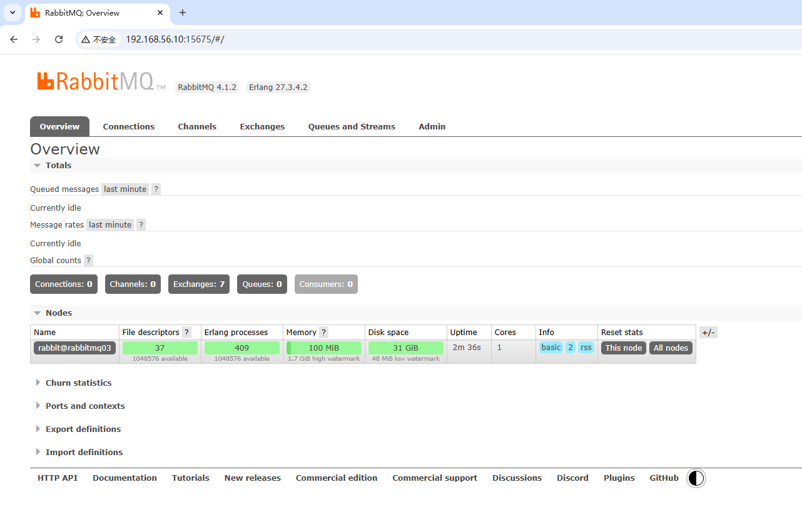Open the GitHub link
This screenshot has height=532, width=802.
(x=664, y=478)
